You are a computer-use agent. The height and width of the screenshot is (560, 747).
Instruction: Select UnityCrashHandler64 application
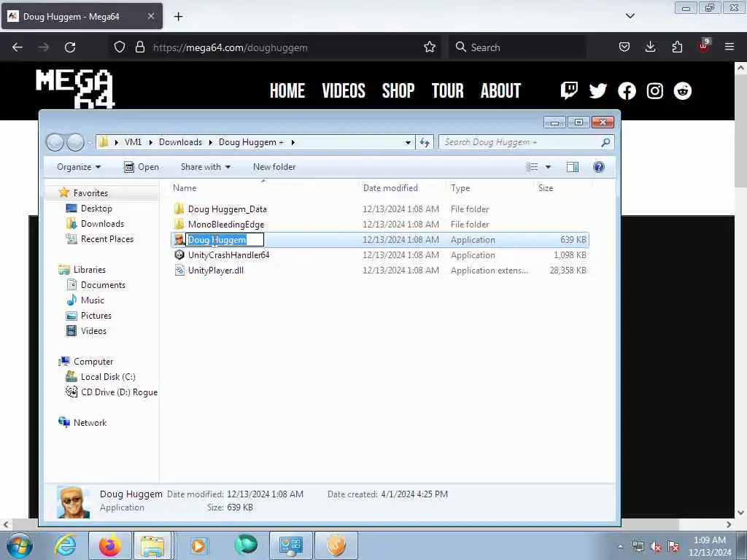(x=228, y=254)
